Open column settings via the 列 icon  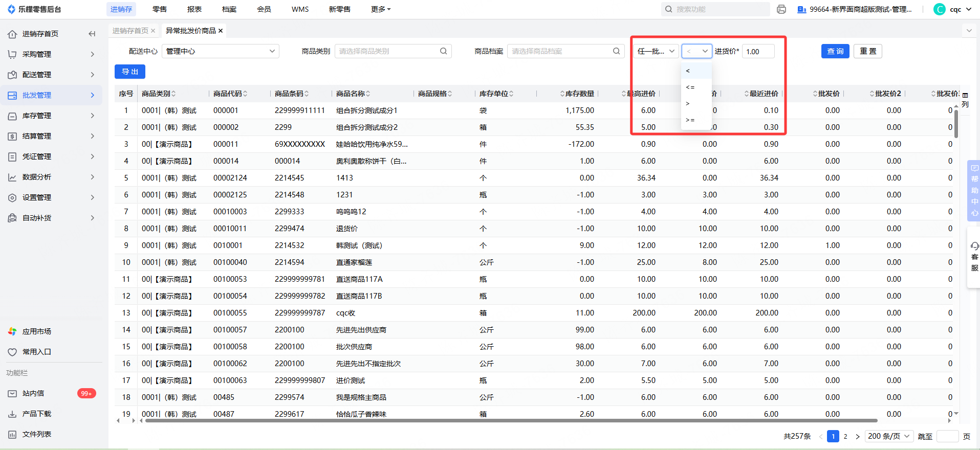965,100
